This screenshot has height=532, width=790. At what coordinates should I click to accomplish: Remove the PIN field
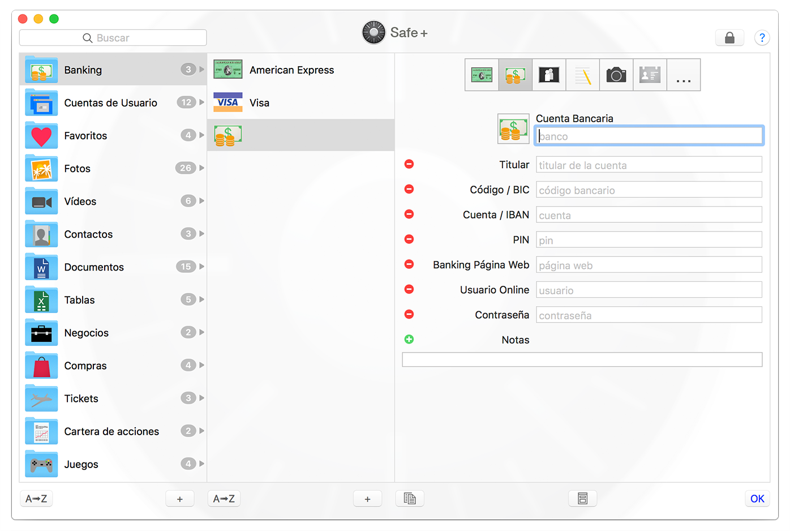pos(409,239)
